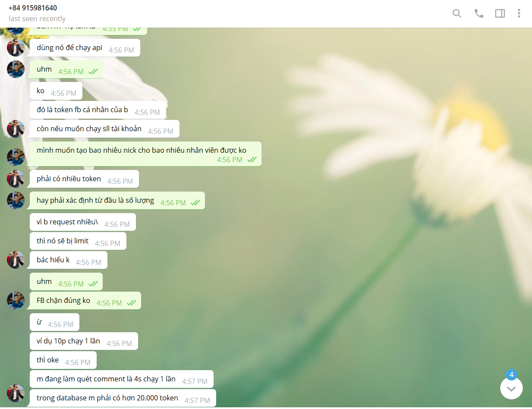Image resolution: width=532 pixels, height=409 pixels.
Task: Open the three-dot more options menu
Action: [519, 13]
